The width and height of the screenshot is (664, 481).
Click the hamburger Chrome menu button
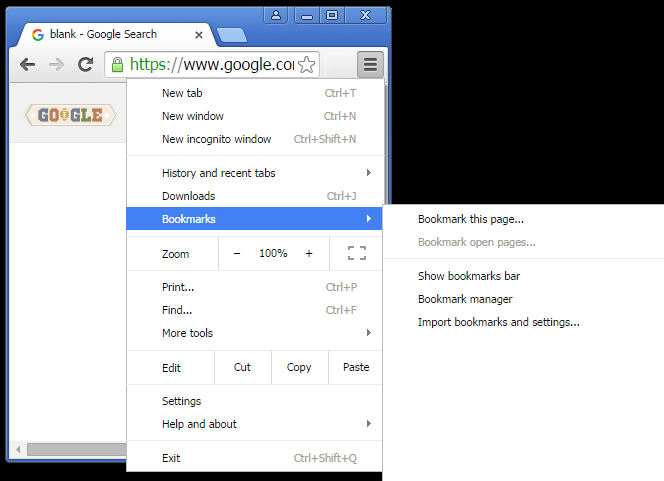(370, 64)
